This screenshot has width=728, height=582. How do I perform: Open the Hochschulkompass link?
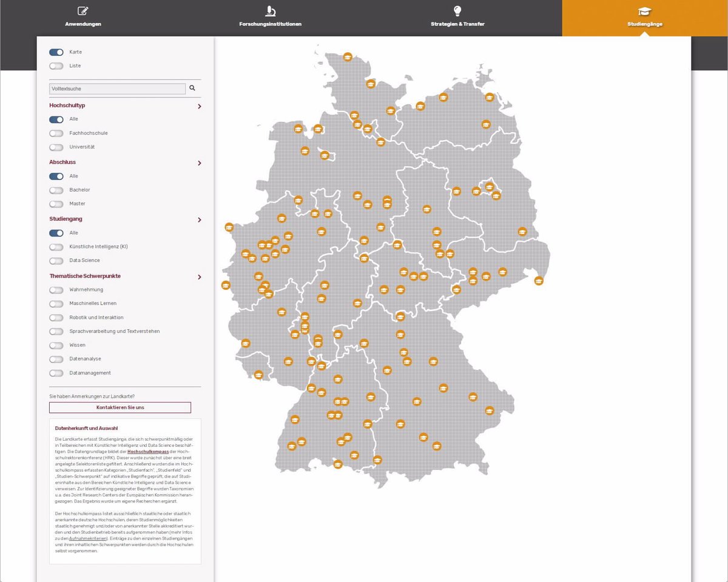click(x=148, y=452)
